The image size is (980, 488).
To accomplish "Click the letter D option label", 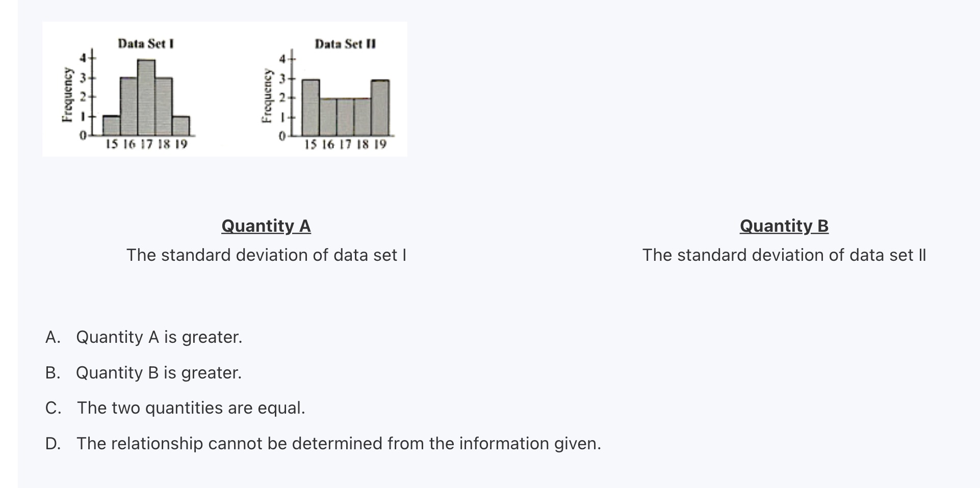I will click(53, 444).
